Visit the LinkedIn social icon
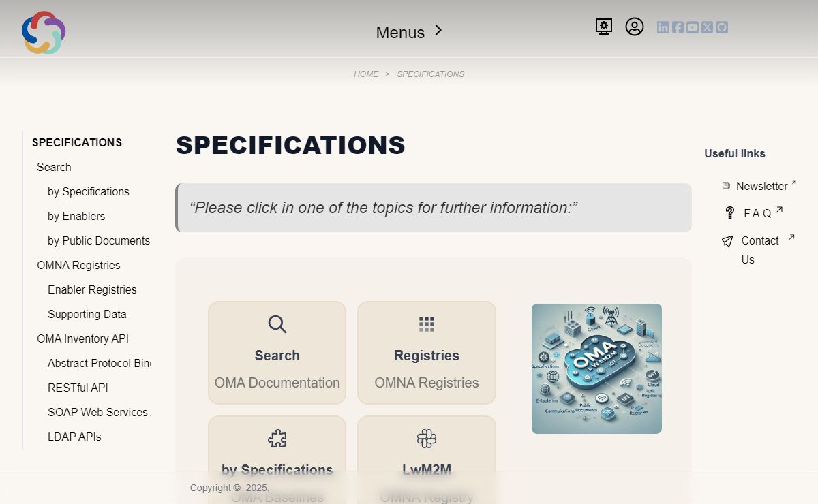The image size is (818, 504). click(663, 27)
